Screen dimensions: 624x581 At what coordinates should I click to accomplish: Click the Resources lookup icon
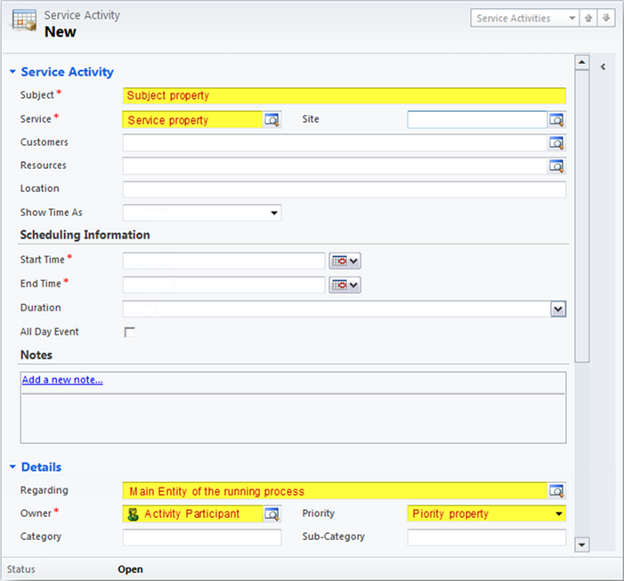(x=557, y=166)
